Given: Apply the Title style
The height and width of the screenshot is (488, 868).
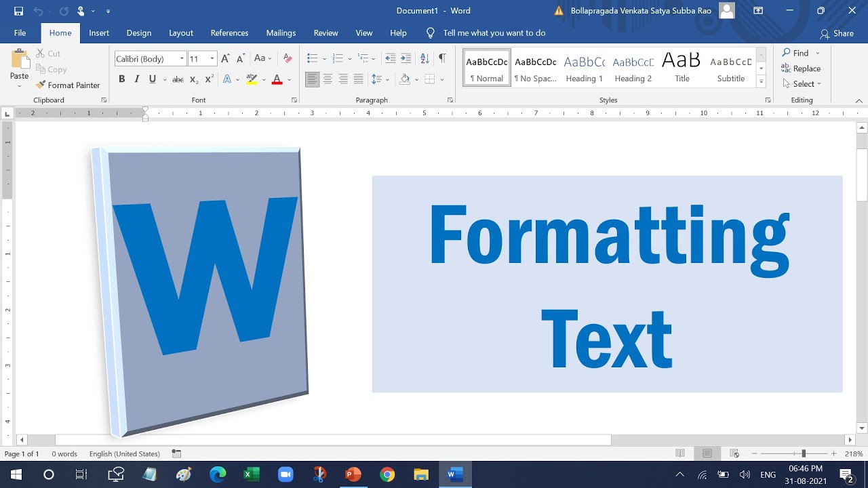Looking at the screenshot, I should [x=682, y=68].
